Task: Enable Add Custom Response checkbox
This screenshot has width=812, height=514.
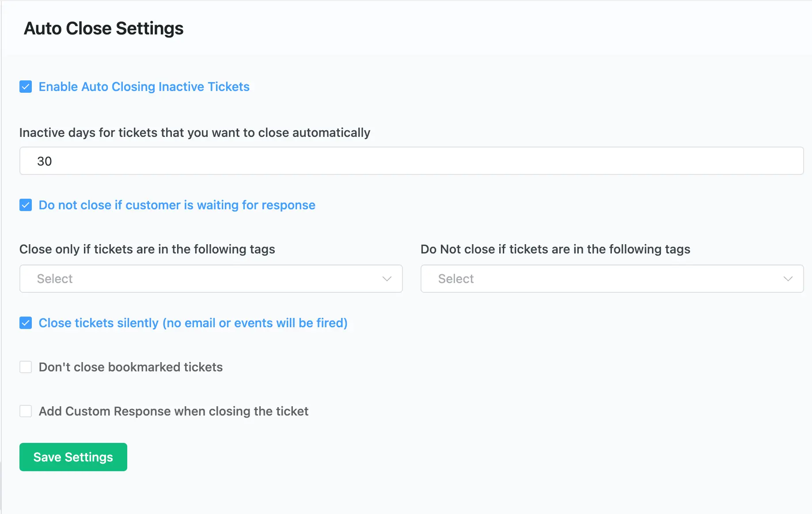Action: (x=26, y=411)
